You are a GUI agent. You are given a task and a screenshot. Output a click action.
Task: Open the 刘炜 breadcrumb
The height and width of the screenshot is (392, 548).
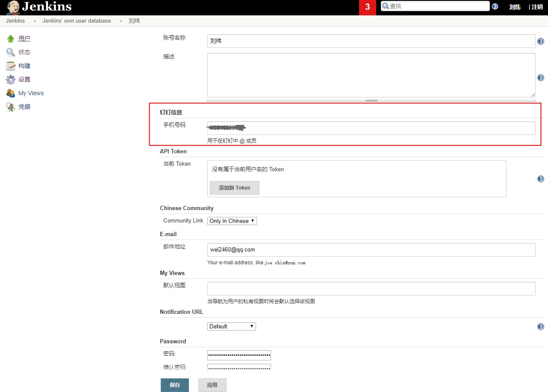pos(134,21)
